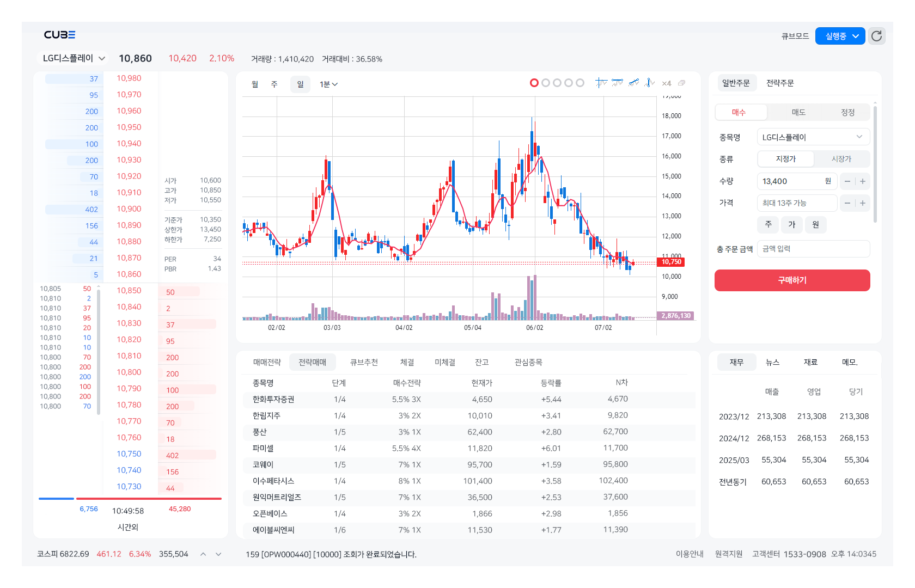915x588 pixels.
Task: Expand the 종목명 dropdown in order form
Action: click(x=813, y=137)
